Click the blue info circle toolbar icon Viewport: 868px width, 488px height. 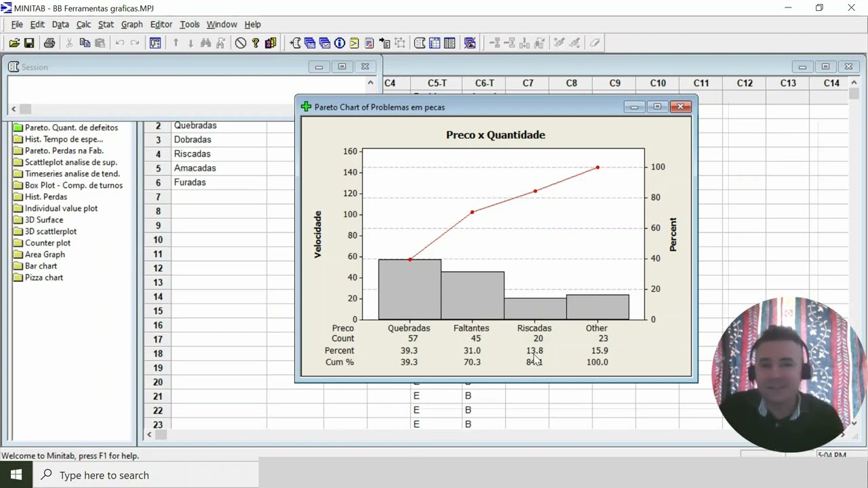(x=340, y=43)
